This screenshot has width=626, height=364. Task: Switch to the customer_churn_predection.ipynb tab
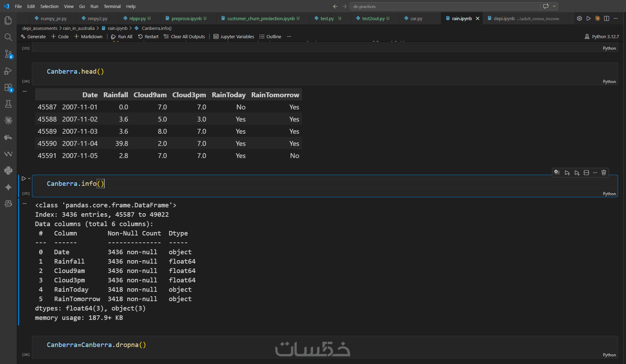click(260, 18)
